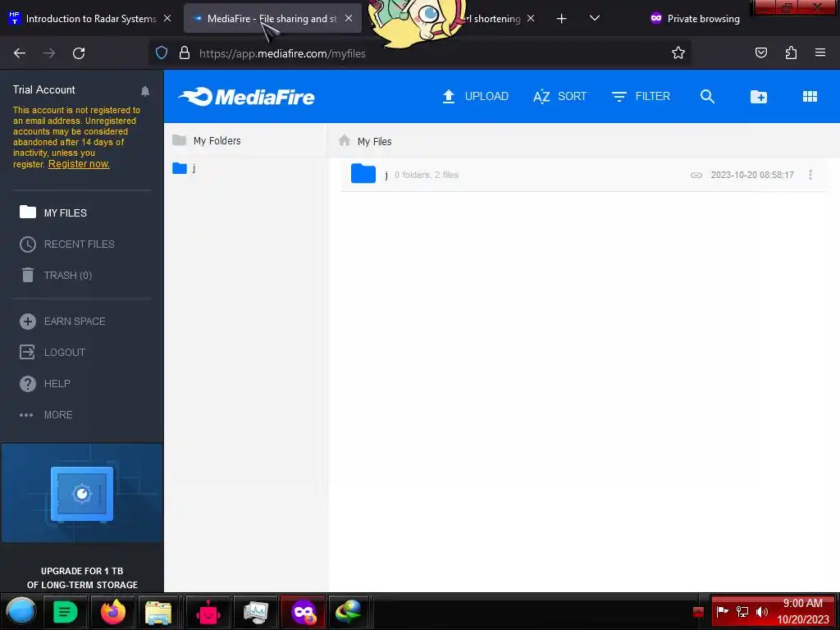This screenshot has width=840, height=630.
Task: Open the three-dot menu for folder j
Action: pyautogui.click(x=810, y=175)
